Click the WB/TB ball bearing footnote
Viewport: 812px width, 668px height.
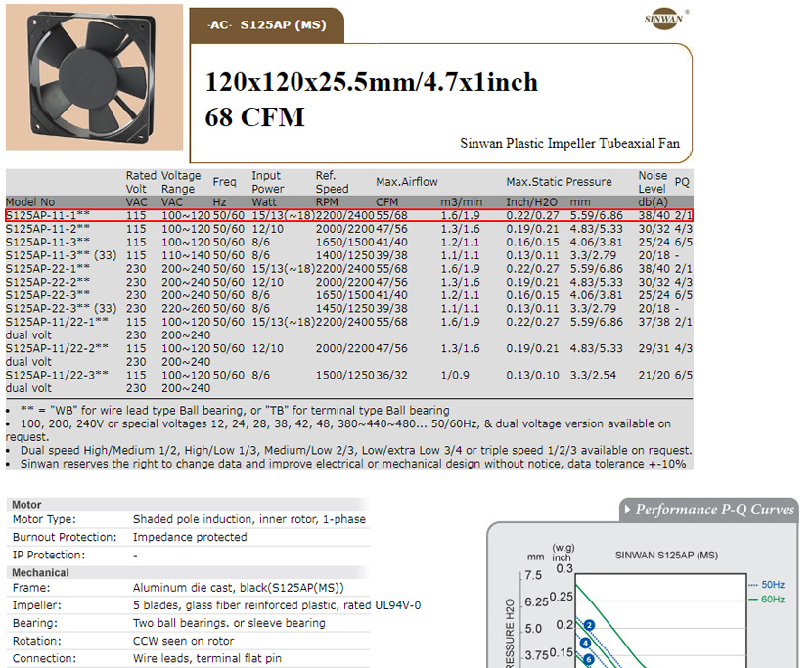click(x=235, y=411)
